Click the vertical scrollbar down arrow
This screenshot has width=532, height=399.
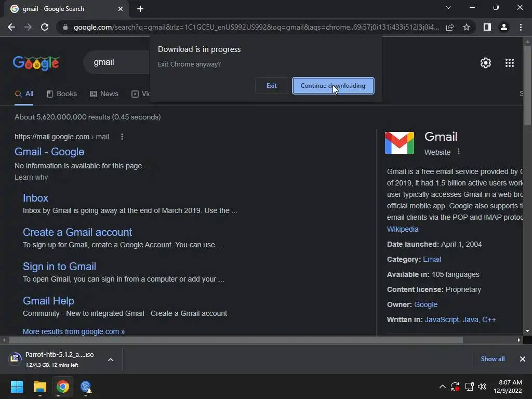coord(527,331)
